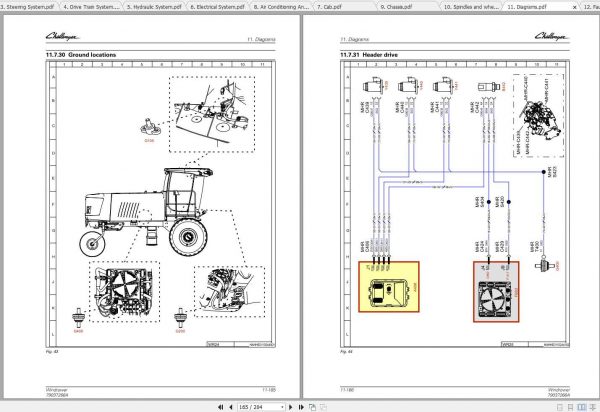Open 5. Hydraulic System.pdf tab
The height and width of the screenshot is (412, 600).
[x=154, y=7]
